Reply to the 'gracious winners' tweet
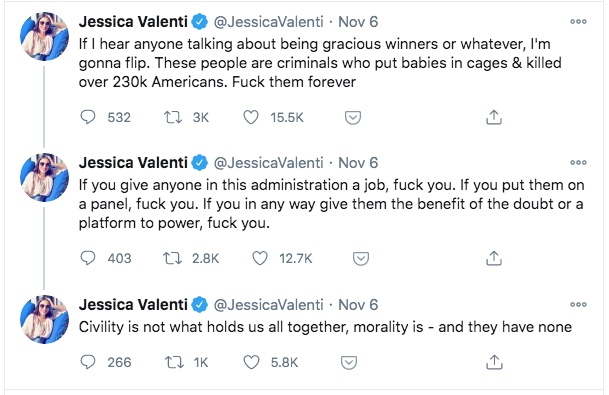 (88, 117)
